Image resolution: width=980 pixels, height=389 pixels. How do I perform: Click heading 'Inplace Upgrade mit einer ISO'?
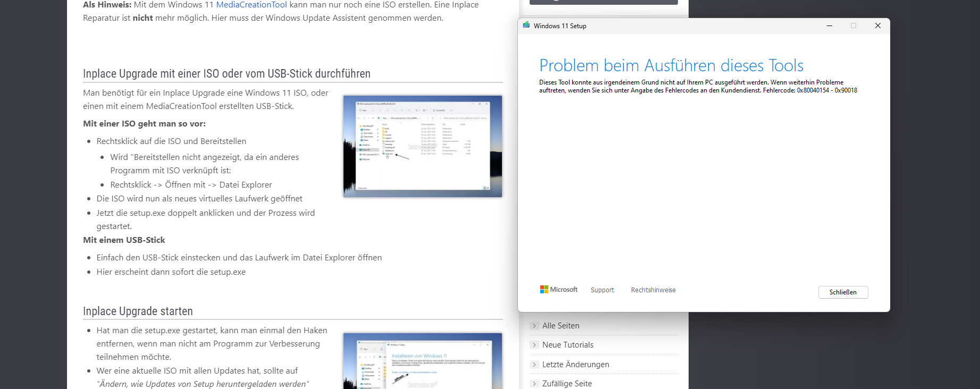point(227,74)
